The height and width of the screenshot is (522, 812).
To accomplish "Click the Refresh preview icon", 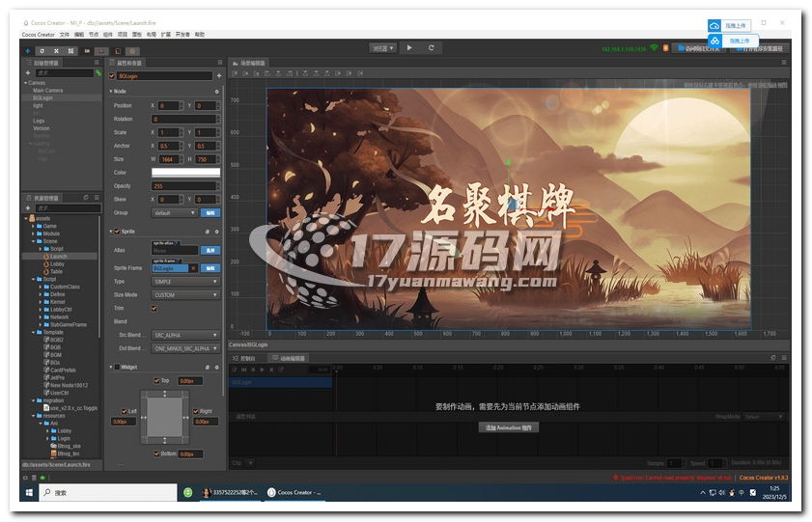I will (x=431, y=47).
